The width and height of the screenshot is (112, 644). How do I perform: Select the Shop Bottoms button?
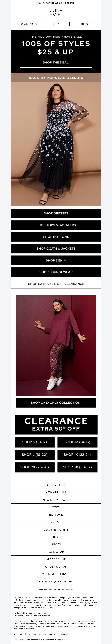click(x=56, y=237)
